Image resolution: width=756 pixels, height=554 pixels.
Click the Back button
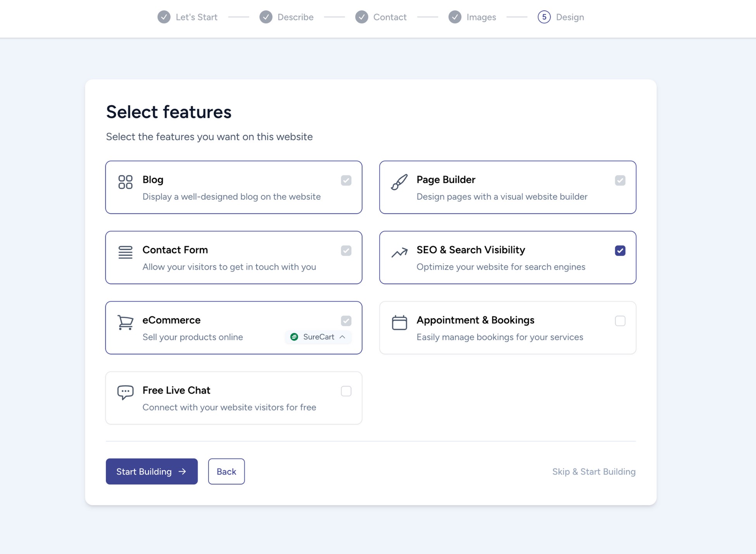point(226,471)
